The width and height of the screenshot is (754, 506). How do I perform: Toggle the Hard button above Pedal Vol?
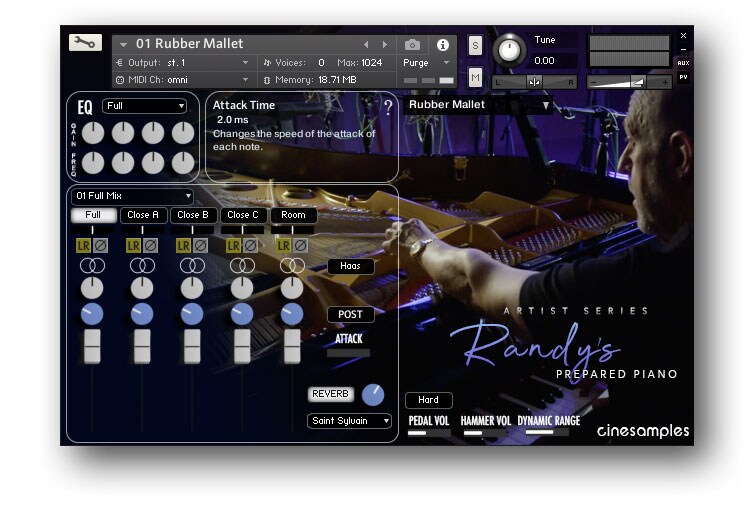tap(428, 400)
